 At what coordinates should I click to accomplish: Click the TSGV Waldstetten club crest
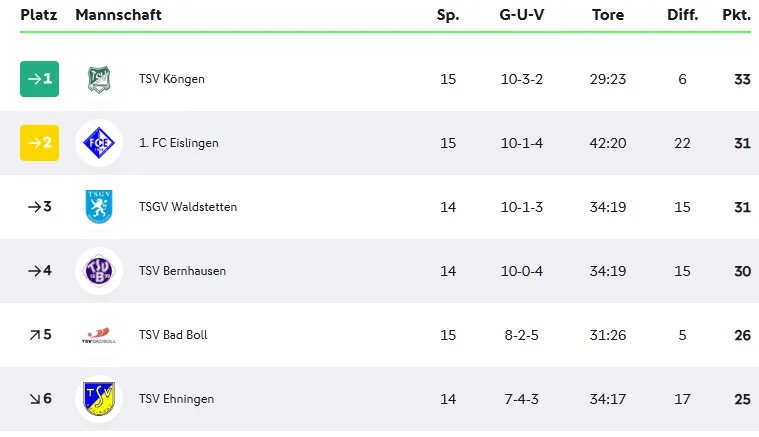99,207
